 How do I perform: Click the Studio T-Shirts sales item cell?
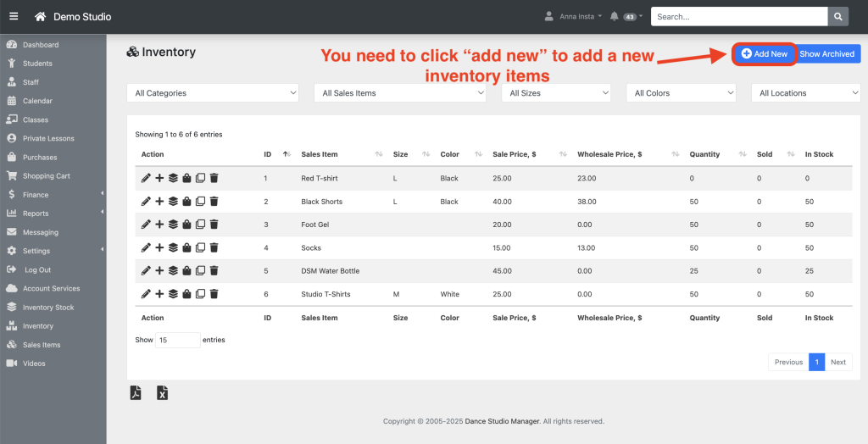click(x=326, y=294)
